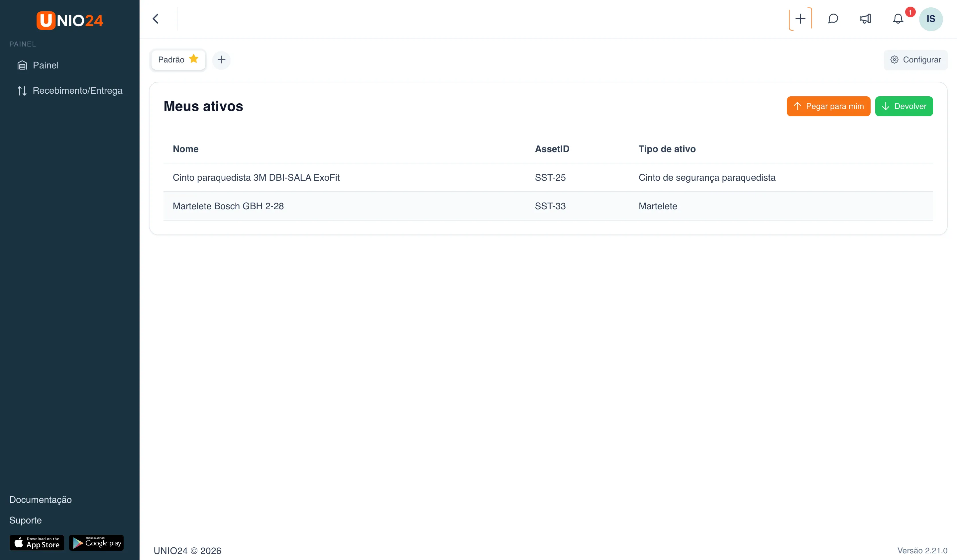This screenshot has width=957, height=560.
Task: Click the SST-25 asset ID cell
Action: coord(550,178)
